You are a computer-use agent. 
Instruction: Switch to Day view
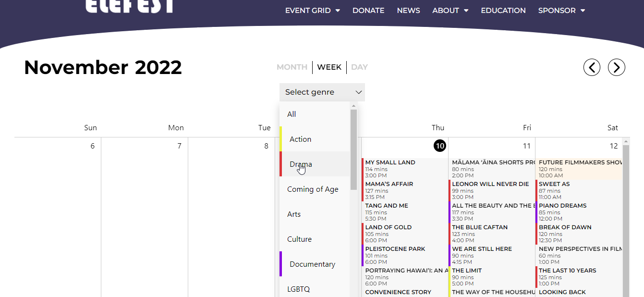(x=359, y=67)
